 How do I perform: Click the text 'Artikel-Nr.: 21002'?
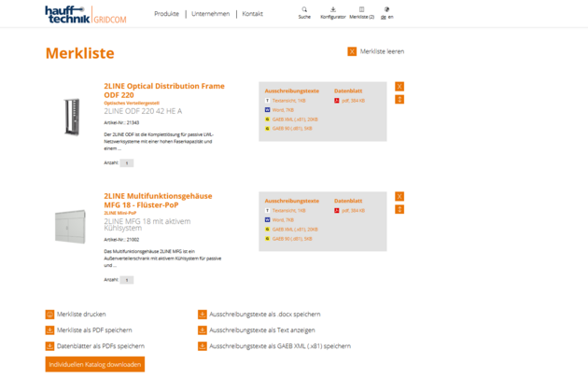pyautogui.click(x=121, y=239)
